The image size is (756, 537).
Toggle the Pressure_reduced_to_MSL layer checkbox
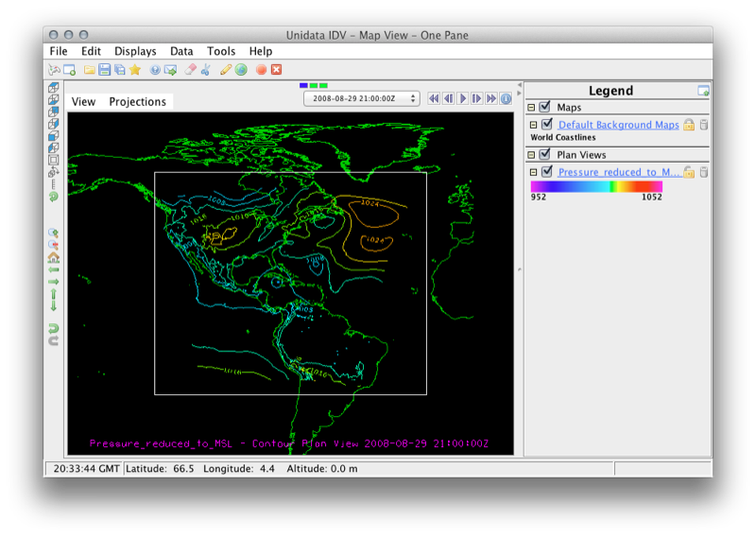[547, 172]
